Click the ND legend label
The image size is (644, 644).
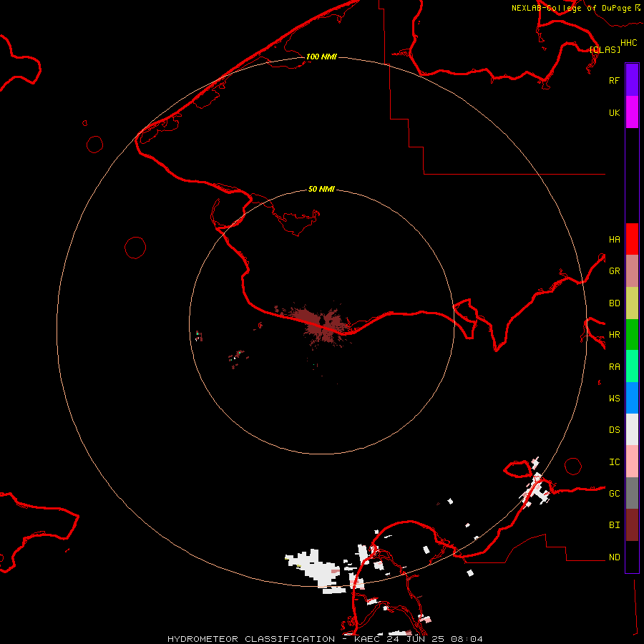[x=614, y=557]
